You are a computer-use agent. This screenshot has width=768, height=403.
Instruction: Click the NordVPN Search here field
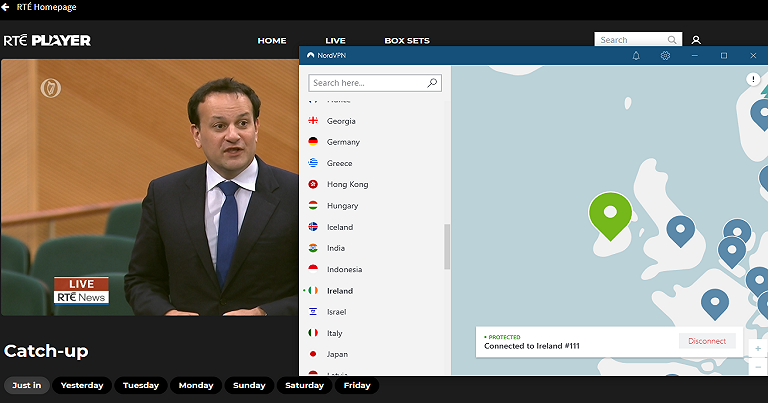point(375,83)
